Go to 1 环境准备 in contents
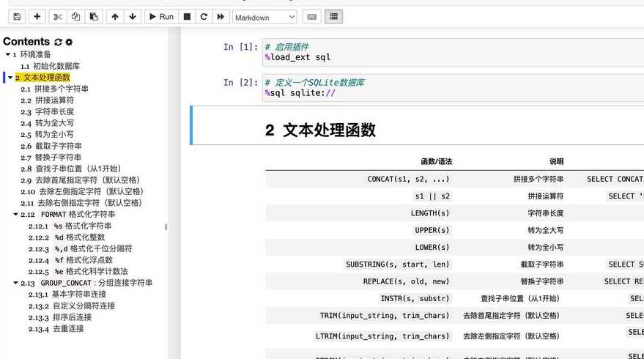Screen dimensions: 644x359 [32, 54]
